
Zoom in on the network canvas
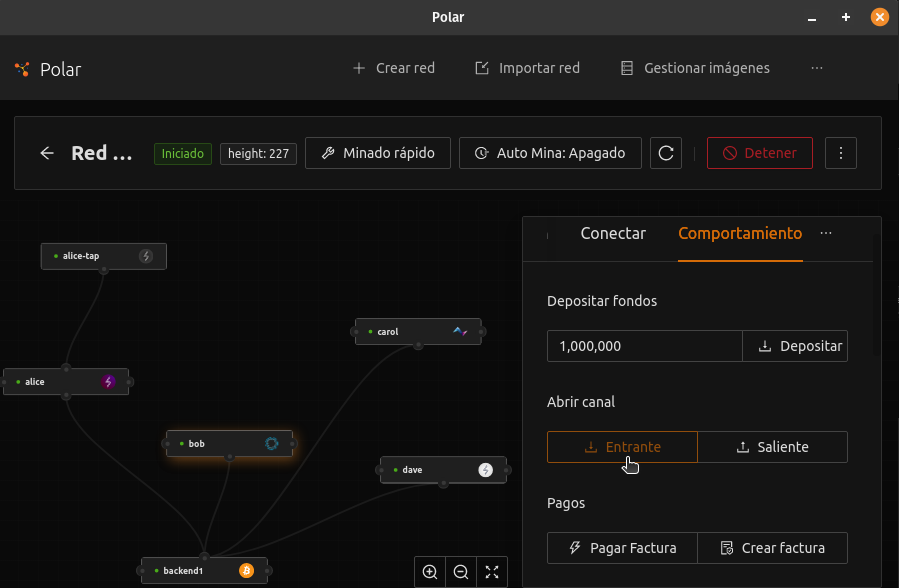(430, 572)
